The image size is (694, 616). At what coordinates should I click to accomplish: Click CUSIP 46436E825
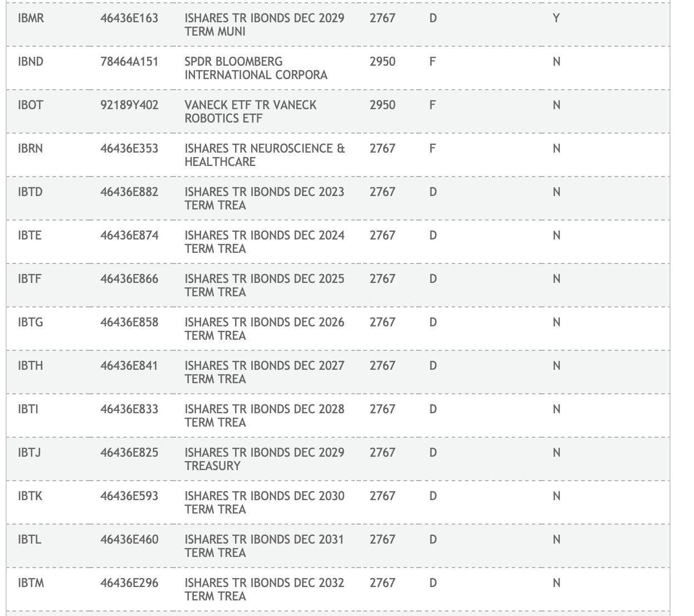[129, 452]
